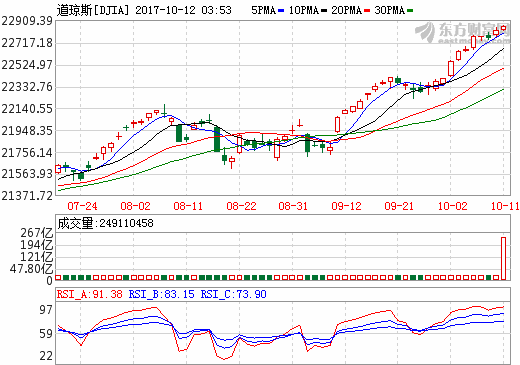Viewport: 520px width, 365px height.
Task: Click the RSI_B:83.15 indicator value
Action: (x=161, y=294)
